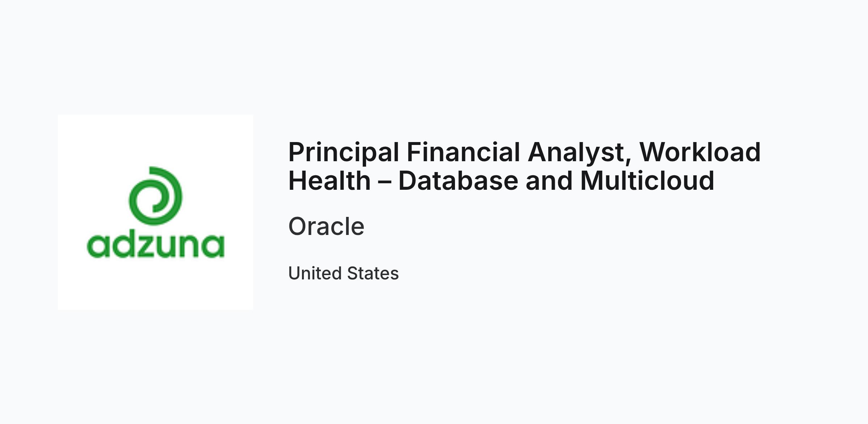
Task: Select the Oracle company name
Action: click(x=326, y=226)
